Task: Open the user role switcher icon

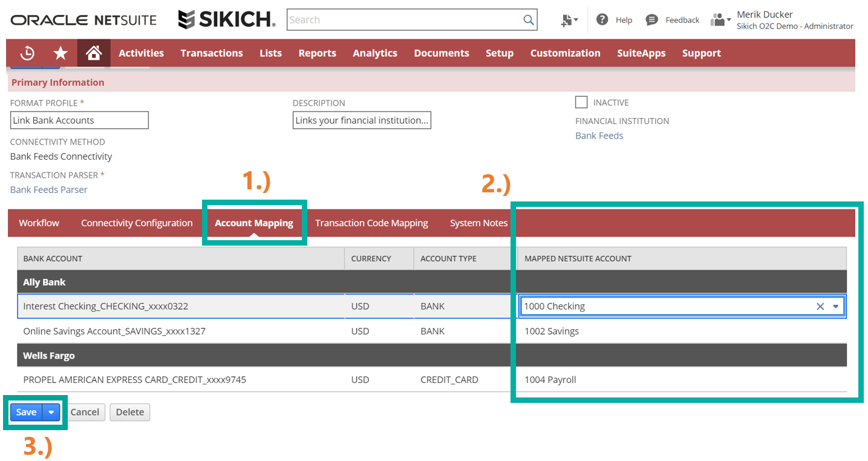Action: tap(719, 20)
